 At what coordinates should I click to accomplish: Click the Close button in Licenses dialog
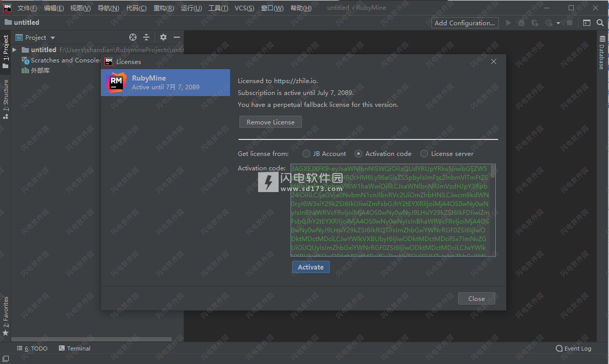pyautogui.click(x=477, y=299)
